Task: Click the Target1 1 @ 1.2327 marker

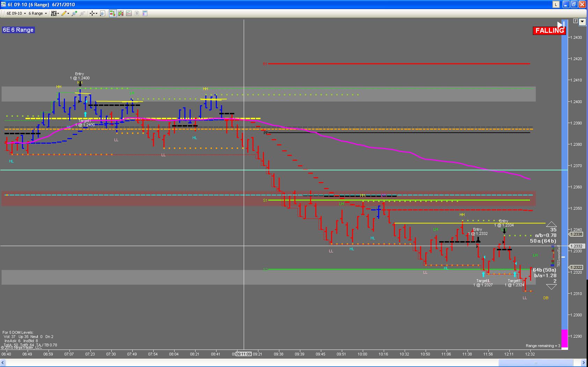Action: coord(483,283)
